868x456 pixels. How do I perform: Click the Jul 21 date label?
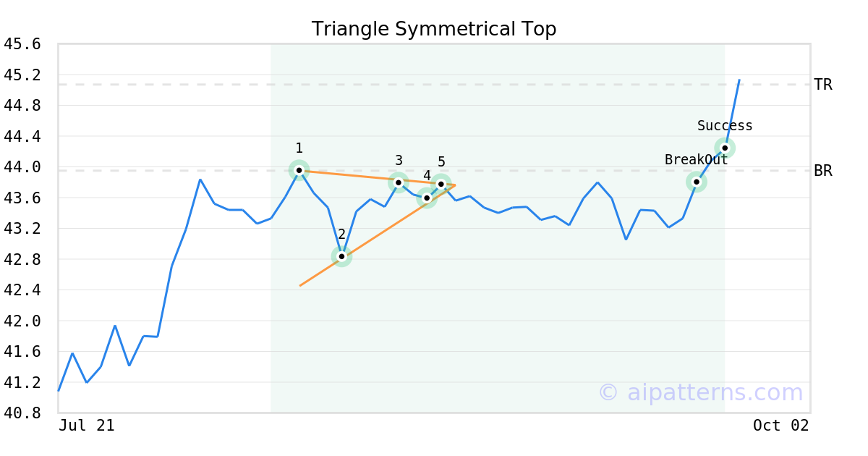[87, 426]
